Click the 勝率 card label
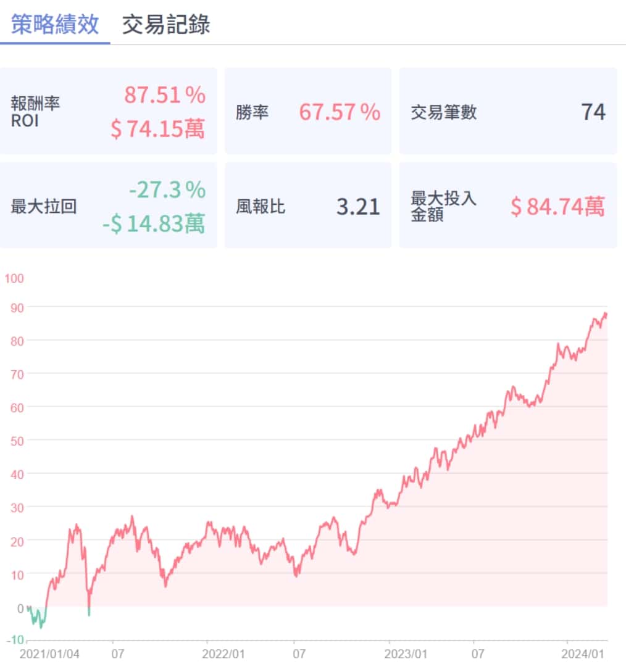 [x=252, y=112]
